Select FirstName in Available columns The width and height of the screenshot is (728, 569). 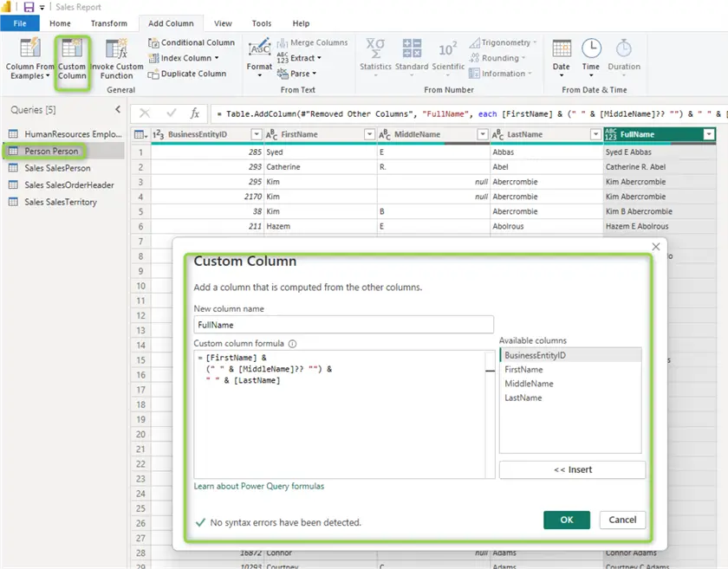pos(570,370)
